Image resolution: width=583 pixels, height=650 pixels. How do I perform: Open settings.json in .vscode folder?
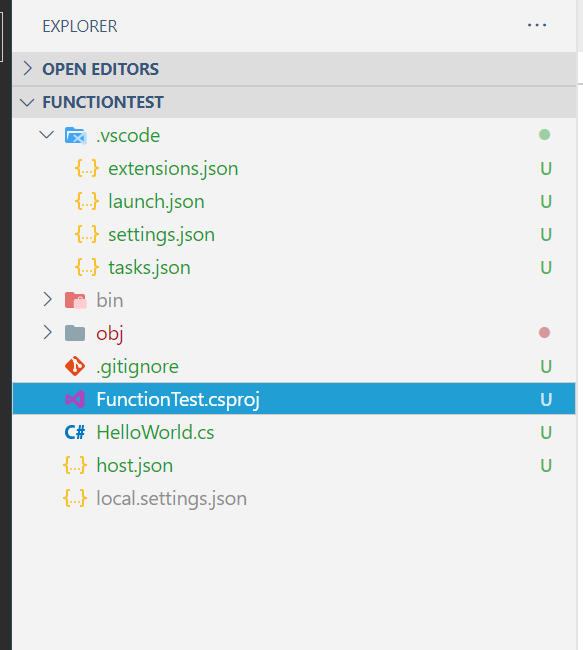pyautogui.click(x=161, y=235)
